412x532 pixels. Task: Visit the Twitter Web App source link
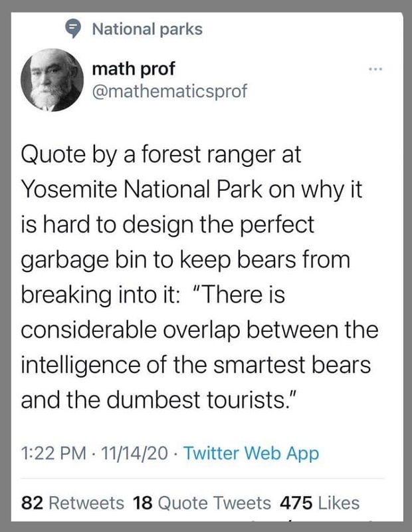253,454
